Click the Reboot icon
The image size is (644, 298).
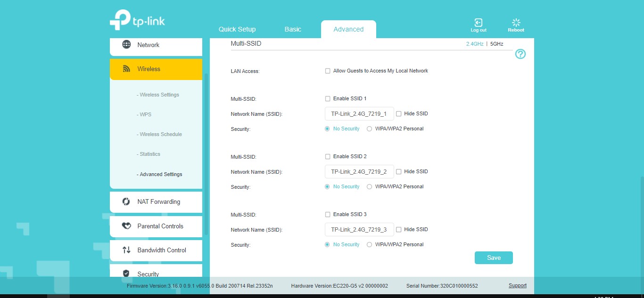(516, 23)
